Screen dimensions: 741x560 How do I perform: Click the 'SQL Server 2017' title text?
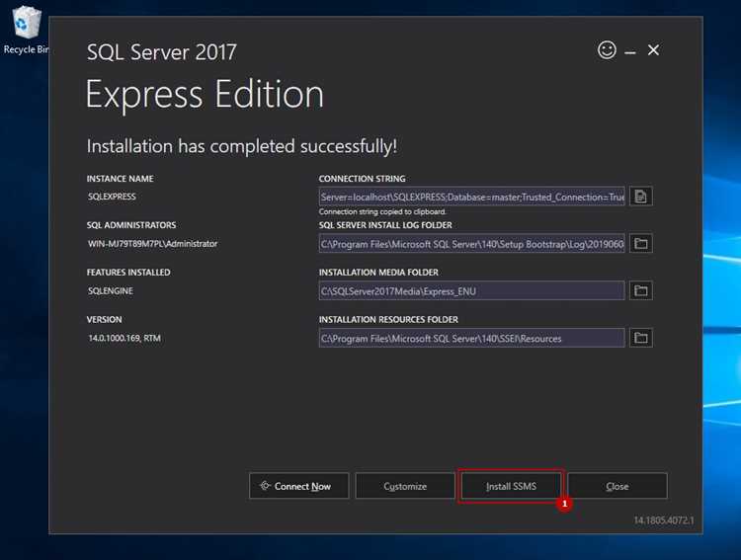tap(162, 52)
